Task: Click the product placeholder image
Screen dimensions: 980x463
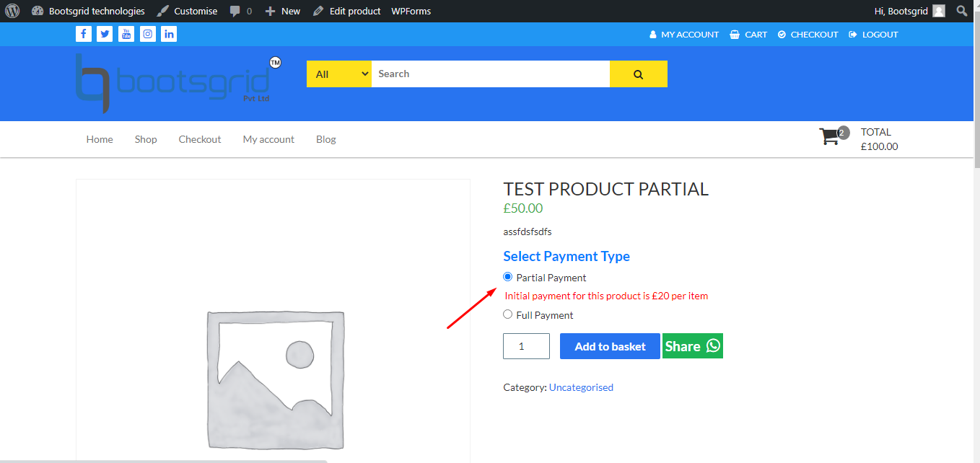Action: point(274,321)
